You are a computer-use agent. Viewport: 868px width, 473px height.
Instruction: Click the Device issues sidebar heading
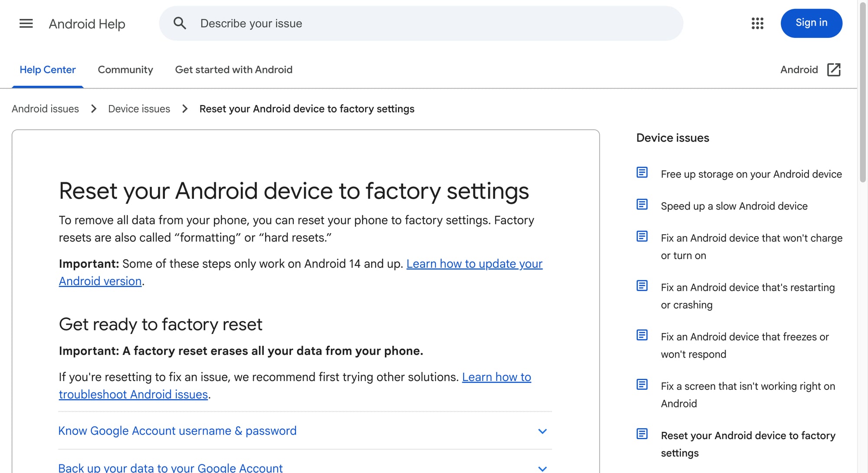(x=672, y=138)
